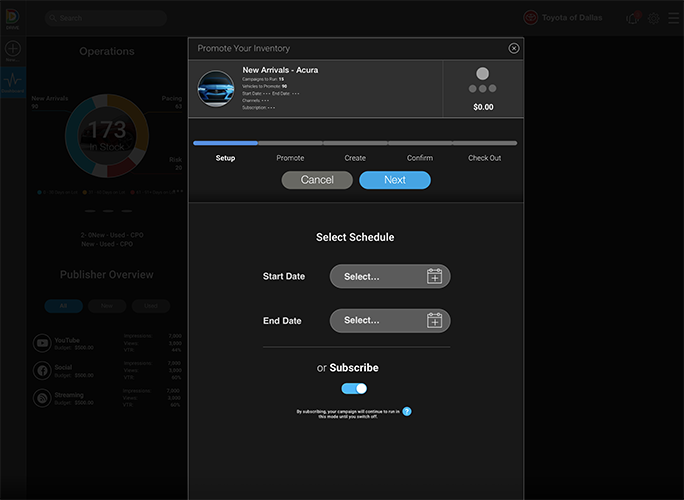This screenshot has width=684, height=500.
Task: Click the Acura car thumbnail image
Action: 216,89
